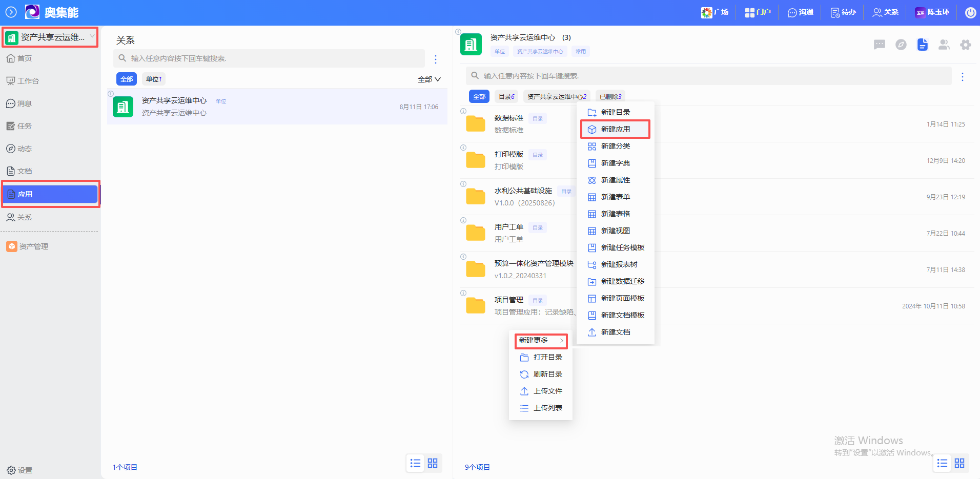Expand the 全部 filter dropdown in relations panel
Viewport: 980px width, 479px height.
click(429, 79)
